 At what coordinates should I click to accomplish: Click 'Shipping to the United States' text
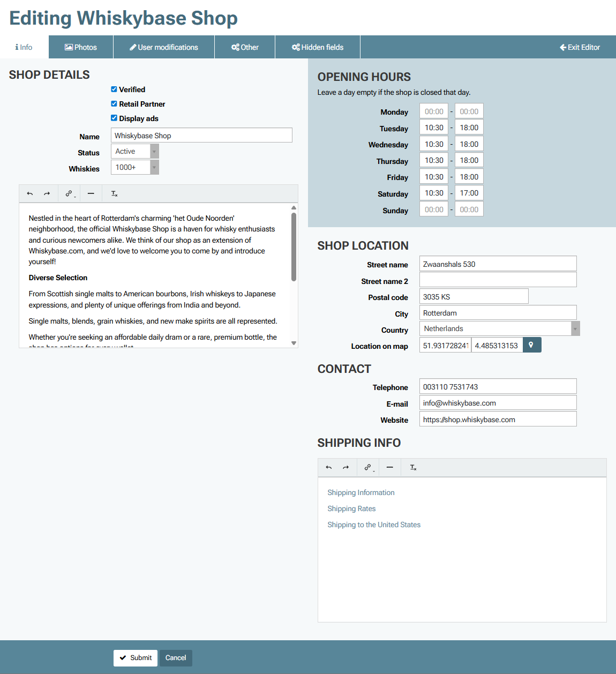(374, 525)
